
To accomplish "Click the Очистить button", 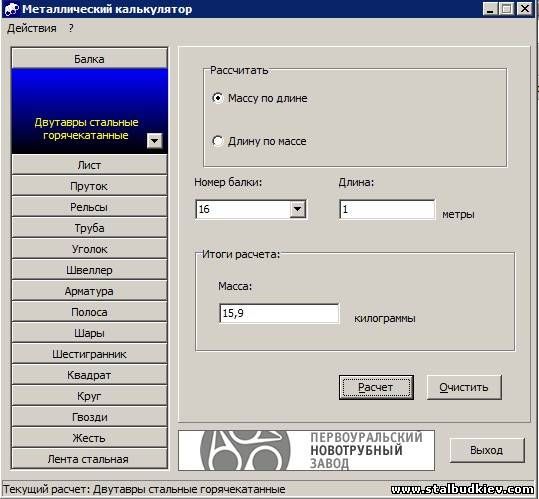I will 464,387.
